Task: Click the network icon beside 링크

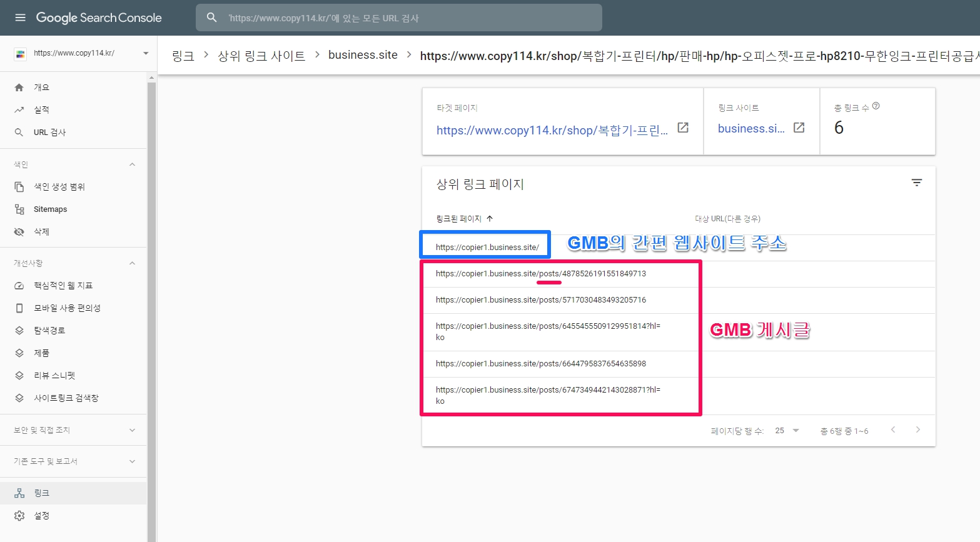Action: (19, 493)
